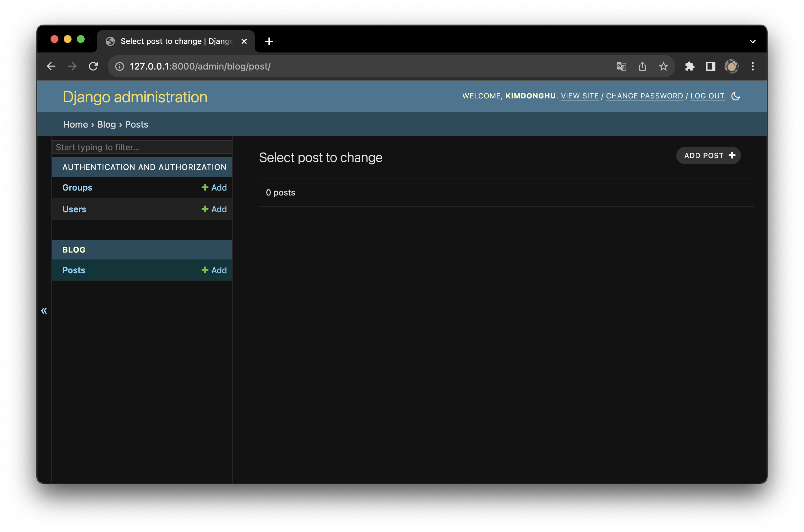Click the macOS yellow minimize window button
This screenshot has width=804, height=532.
click(68, 39)
